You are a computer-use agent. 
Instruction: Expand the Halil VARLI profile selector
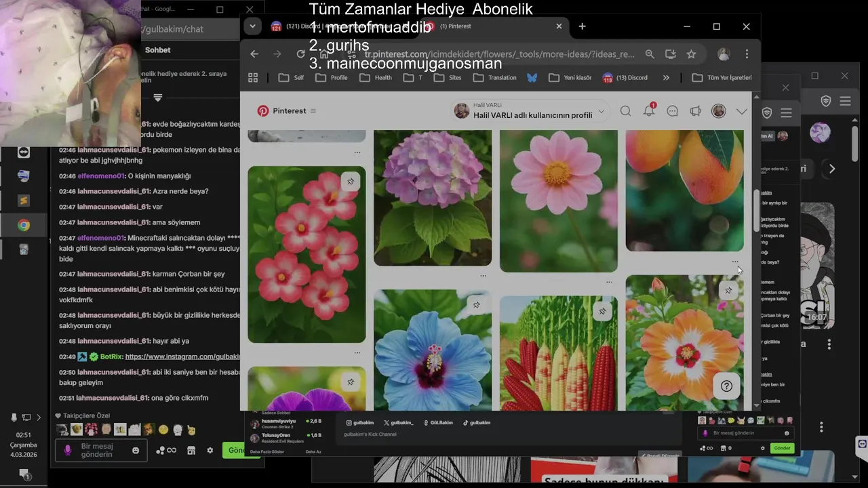(x=601, y=111)
